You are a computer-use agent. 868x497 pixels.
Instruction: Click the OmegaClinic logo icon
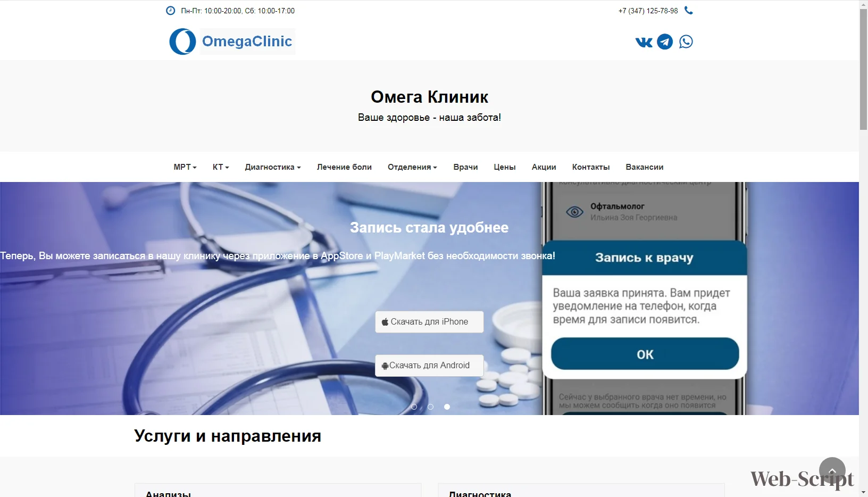182,42
